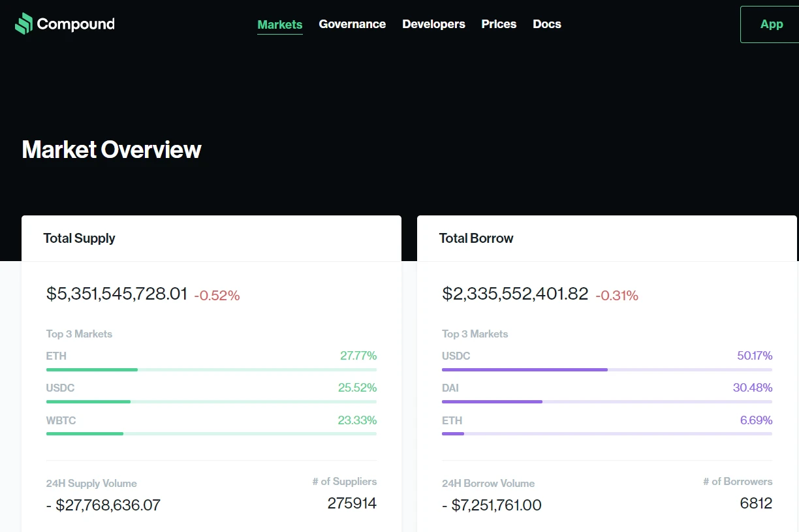Click the Total Borrow card title
The height and width of the screenshot is (532, 799).
[476, 238]
